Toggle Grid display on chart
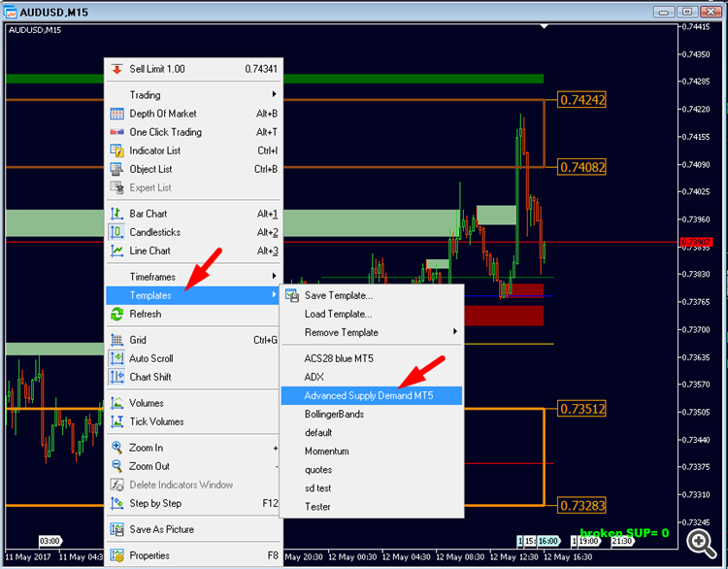Viewport: 728px width, 569px height. tap(193, 341)
